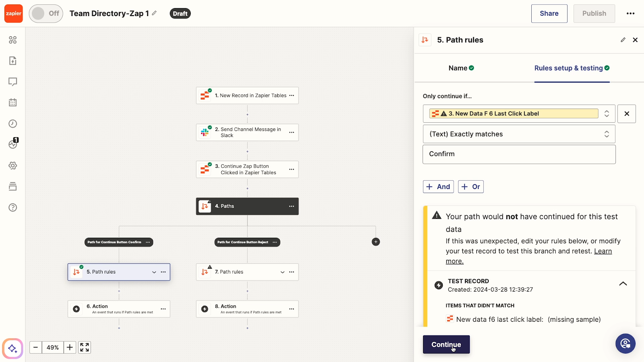This screenshot has height=362, width=644.
Task: Open the history clock sidebar icon
Action: pyautogui.click(x=13, y=123)
